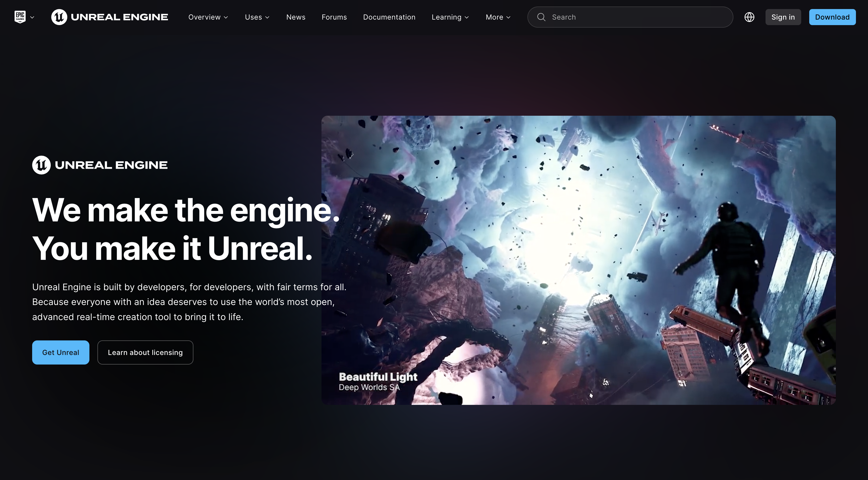The width and height of the screenshot is (868, 480).
Task: Click the You make it Unreal headline
Action: (x=172, y=249)
